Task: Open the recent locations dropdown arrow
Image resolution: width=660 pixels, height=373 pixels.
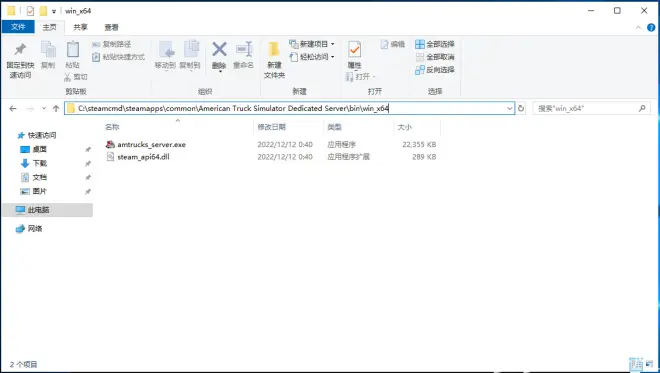Action: (x=44, y=109)
